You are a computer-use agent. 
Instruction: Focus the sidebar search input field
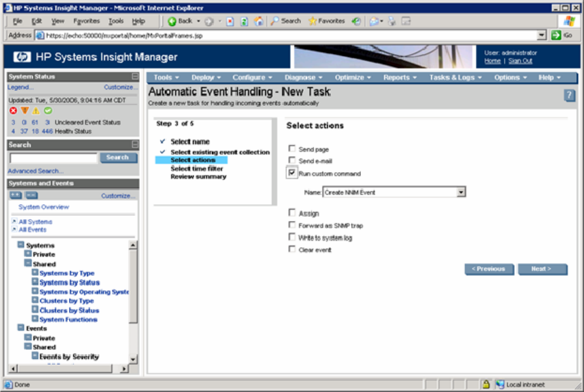click(53, 158)
